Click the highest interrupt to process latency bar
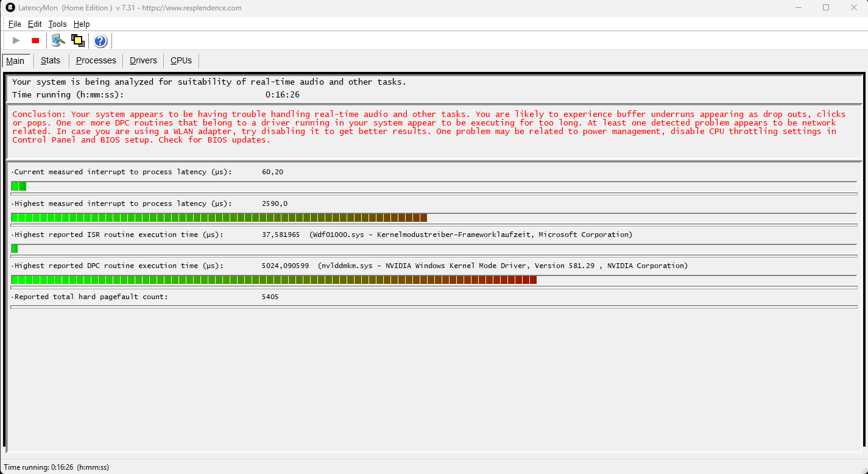The width and height of the screenshot is (868, 474). 434,218
